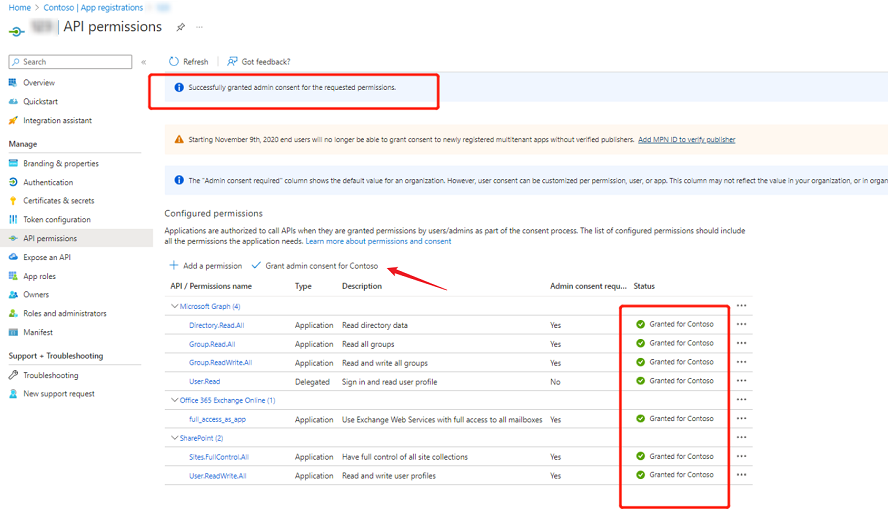Collapse the left sidebar with double chevron
Viewport: 888px width, 514px height.
(144, 62)
